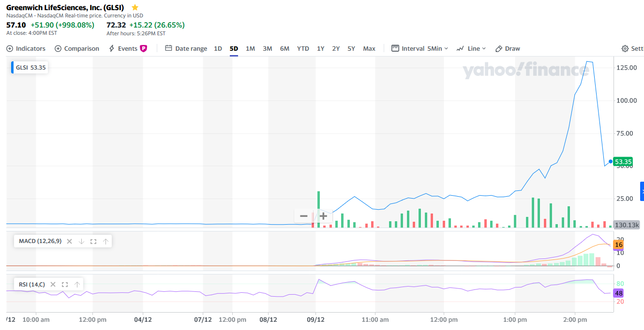Activate the Draw pencil tool
Screen dimensions: 644x330
[x=508, y=48]
